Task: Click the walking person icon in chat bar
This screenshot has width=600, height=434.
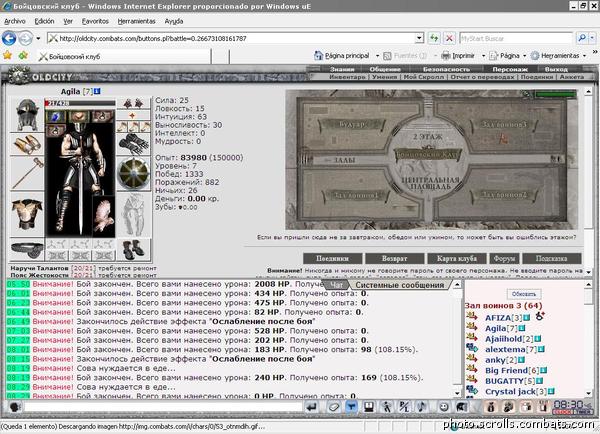Action: (x=386, y=406)
